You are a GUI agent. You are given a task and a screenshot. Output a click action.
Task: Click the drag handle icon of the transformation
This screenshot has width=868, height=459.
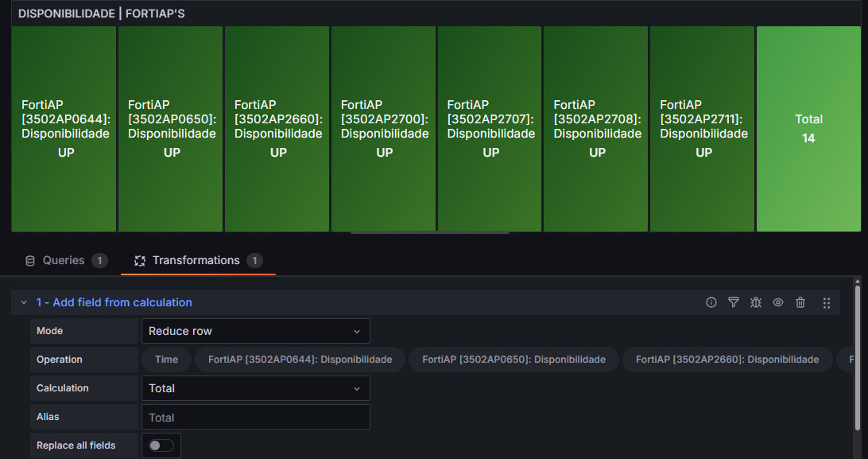click(827, 303)
